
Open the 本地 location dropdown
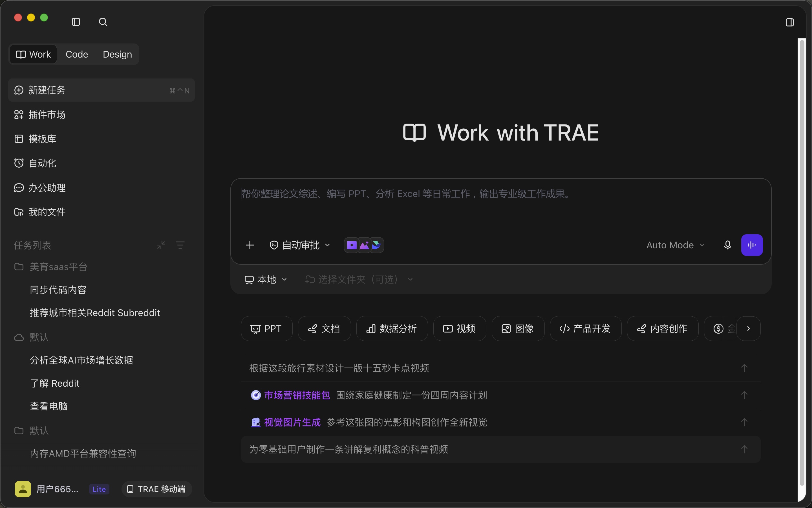[x=266, y=279]
